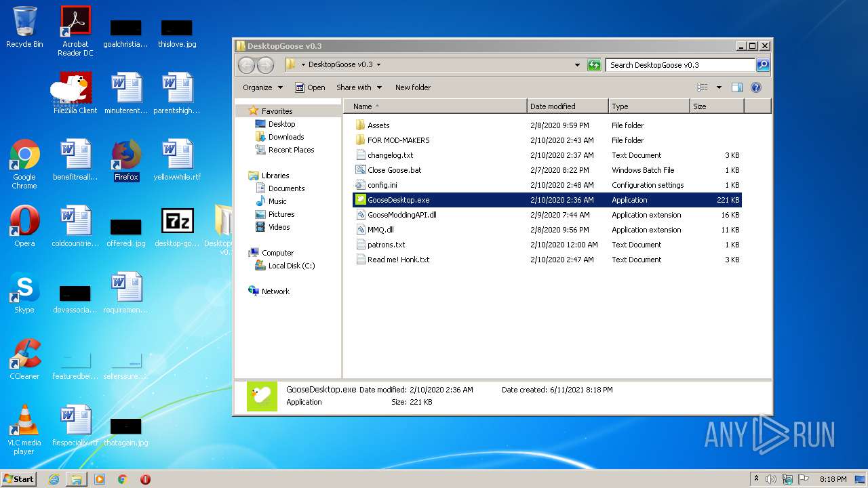
Task: Change view using the view icon button
Action: click(703, 87)
